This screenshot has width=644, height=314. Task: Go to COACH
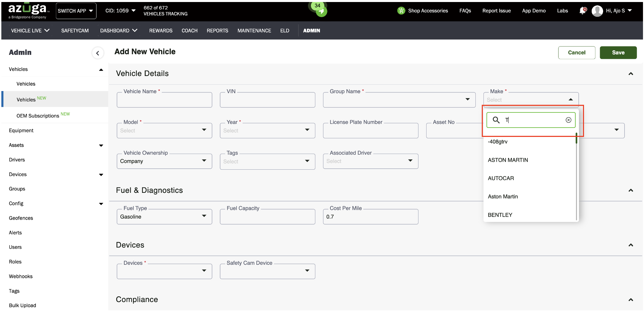(x=190, y=30)
